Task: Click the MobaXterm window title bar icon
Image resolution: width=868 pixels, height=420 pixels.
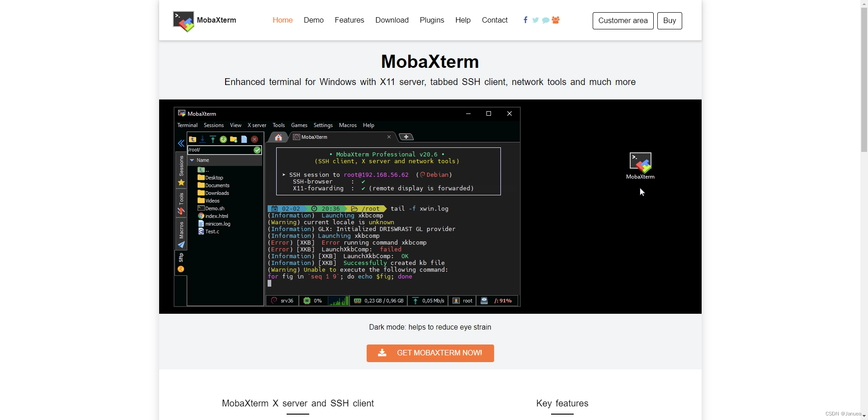Action: pyautogui.click(x=182, y=113)
